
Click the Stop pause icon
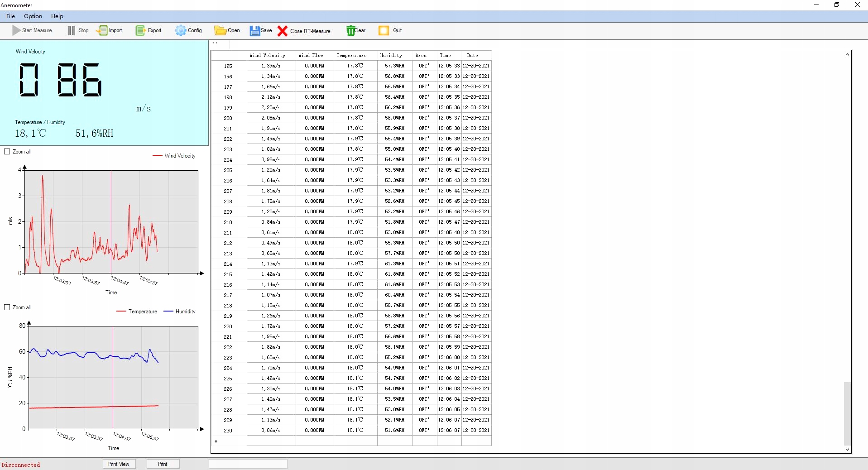[71, 30]
